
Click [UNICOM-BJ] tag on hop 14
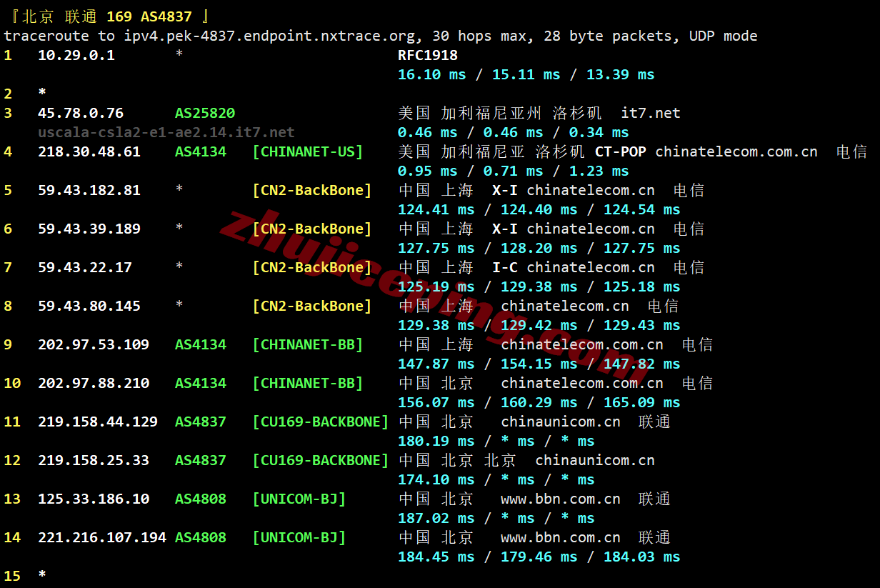coord(299,537)
